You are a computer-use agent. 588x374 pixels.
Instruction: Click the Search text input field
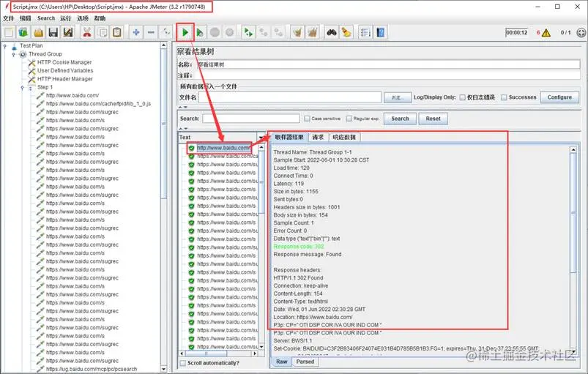(x=251, y=119)
